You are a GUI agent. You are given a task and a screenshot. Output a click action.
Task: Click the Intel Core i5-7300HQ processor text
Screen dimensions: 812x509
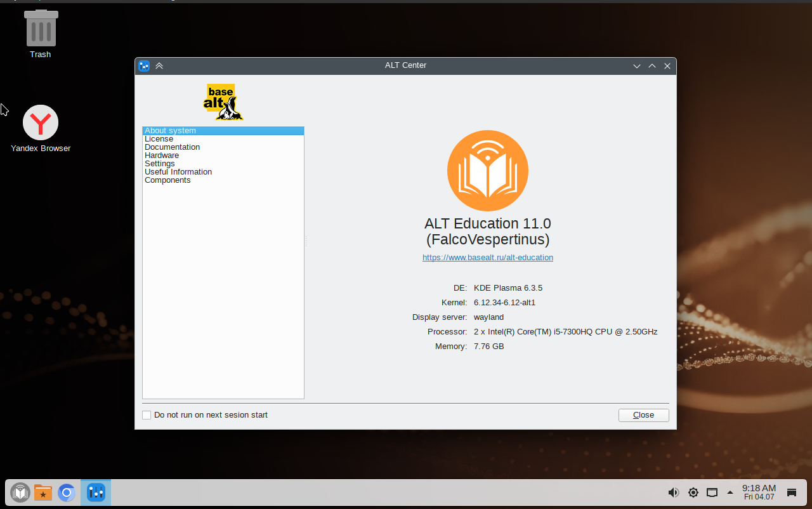pos(566,332)
